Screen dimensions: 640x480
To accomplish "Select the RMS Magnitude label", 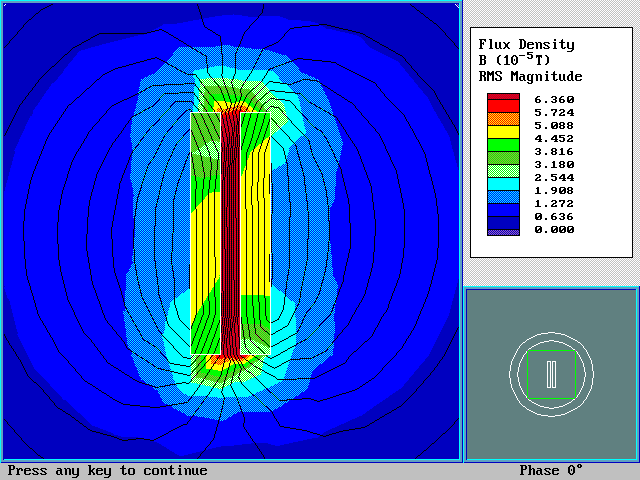I will click(530, 77).
